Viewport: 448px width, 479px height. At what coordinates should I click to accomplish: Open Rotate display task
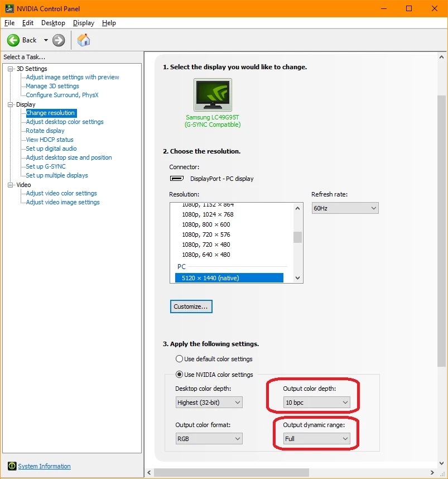[45, 131]
